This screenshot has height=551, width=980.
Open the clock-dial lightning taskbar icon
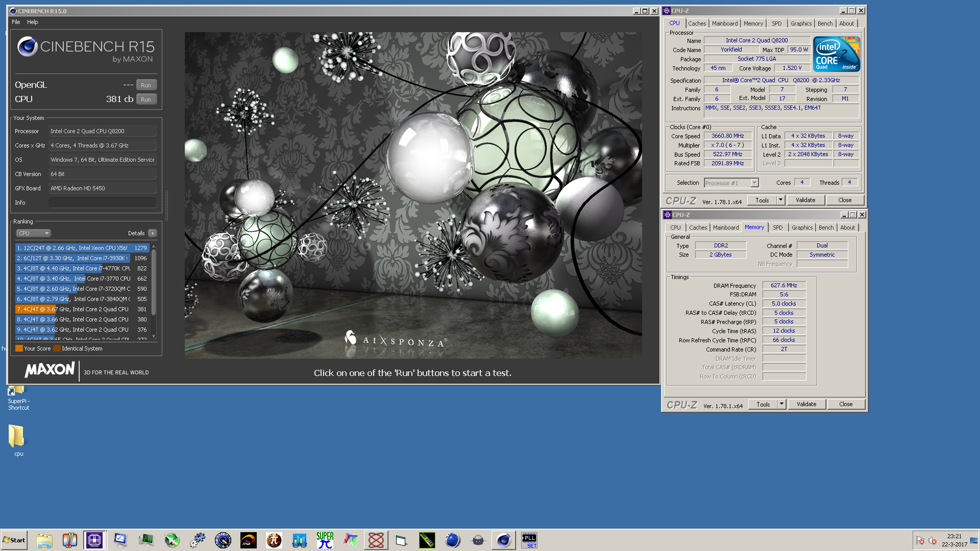click(x=223, y=540)
